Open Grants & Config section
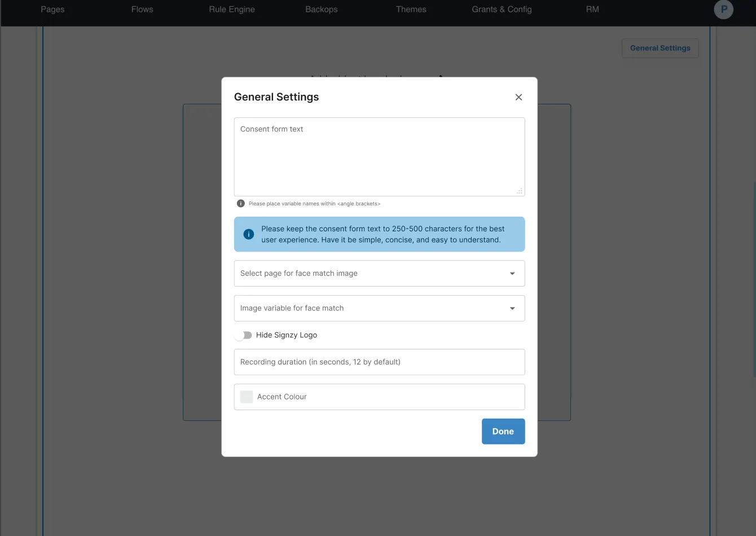Viewport: 756px width, 536px height. tap(502, 10)
